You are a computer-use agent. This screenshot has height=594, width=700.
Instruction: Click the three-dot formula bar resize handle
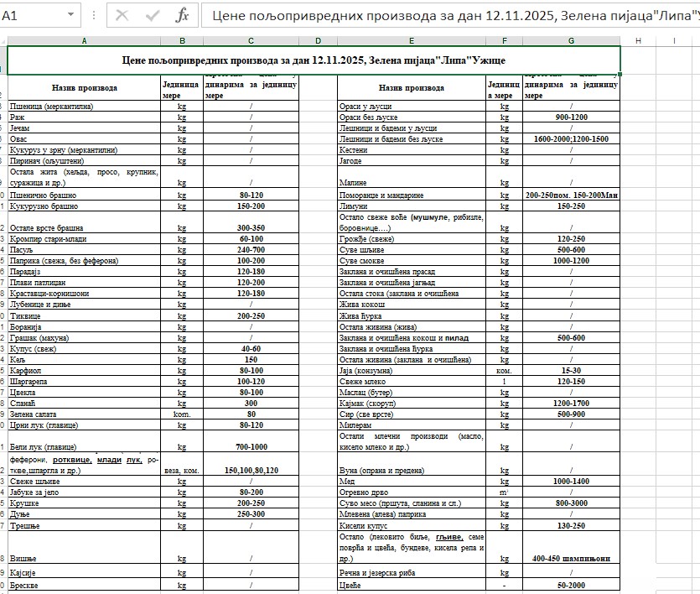coord(93,16)
